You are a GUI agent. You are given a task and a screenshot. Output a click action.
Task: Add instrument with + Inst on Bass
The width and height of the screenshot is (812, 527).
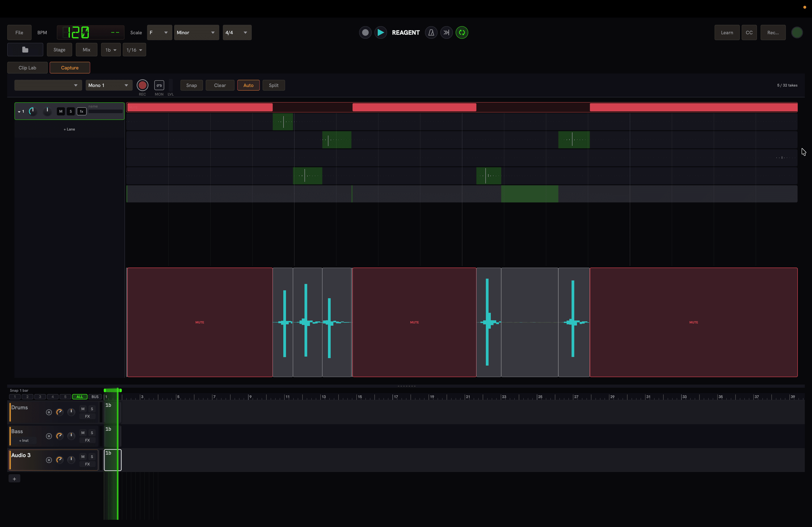pos(24,441)
